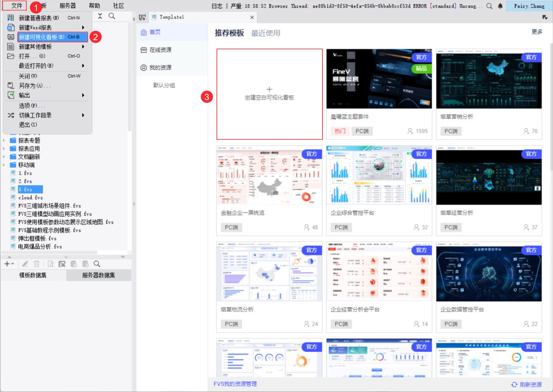Open notifications via the bell icon

click(500, 6)
